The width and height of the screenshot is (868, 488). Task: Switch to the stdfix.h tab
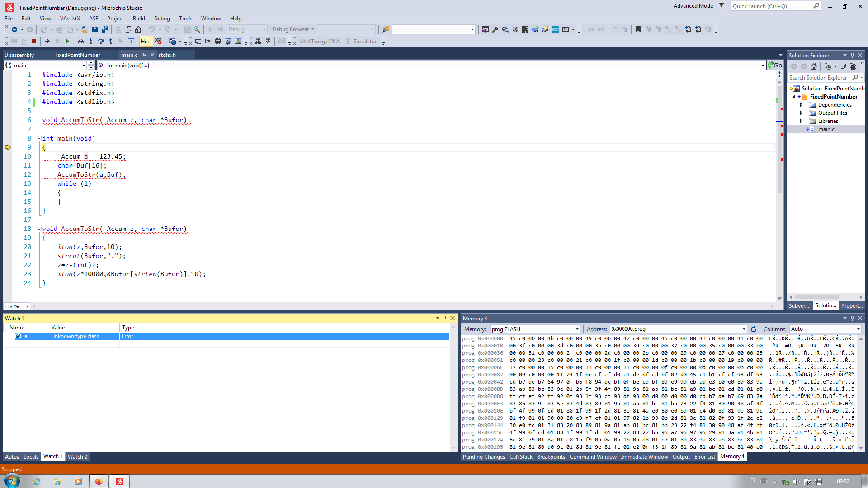167,55
